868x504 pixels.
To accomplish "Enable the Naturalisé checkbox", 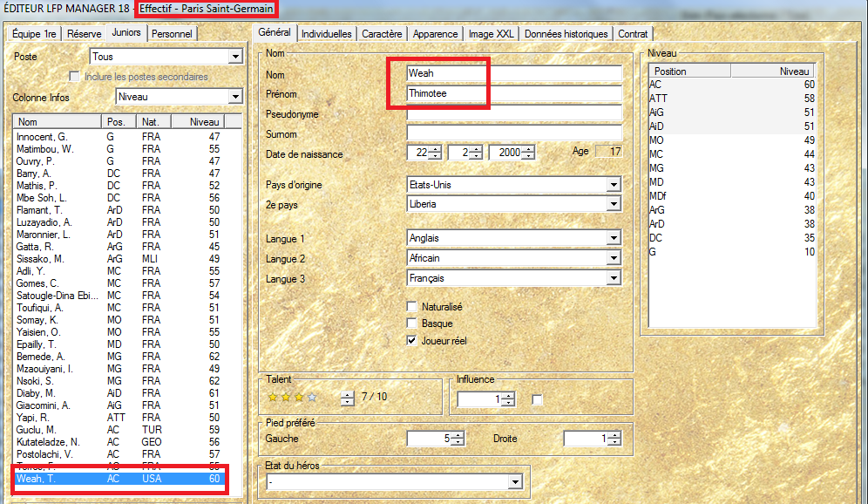I will pyautogui.click(x=411, y=306).
